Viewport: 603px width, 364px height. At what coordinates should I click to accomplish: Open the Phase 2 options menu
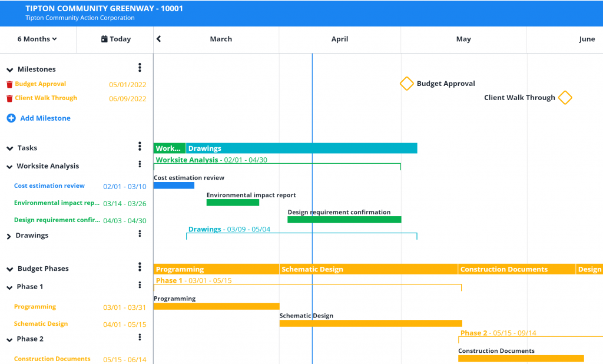point(140,337)
